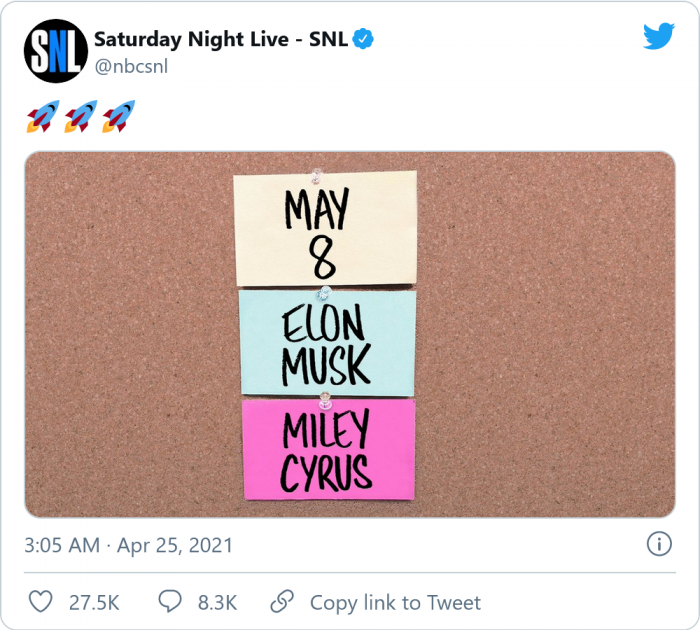This screenshot has height=630, width=700.
Task: Click the chain link icon
Action: 283,602
